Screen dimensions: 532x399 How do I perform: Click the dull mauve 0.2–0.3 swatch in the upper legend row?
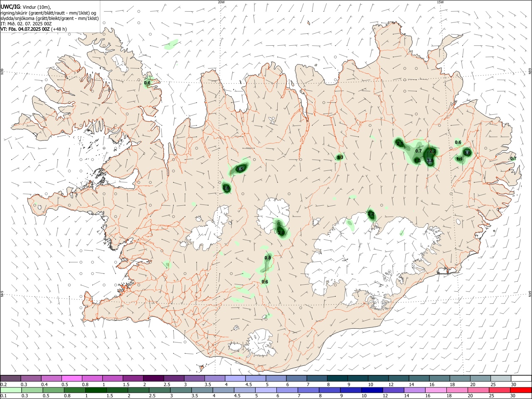tap(11, 378)
